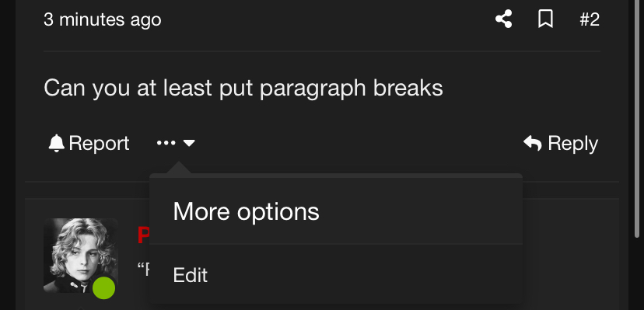Image resolution: width=644 pixels, height=310 pixels.
Task: Open the curly-haired user avatar
Action: 81,256
